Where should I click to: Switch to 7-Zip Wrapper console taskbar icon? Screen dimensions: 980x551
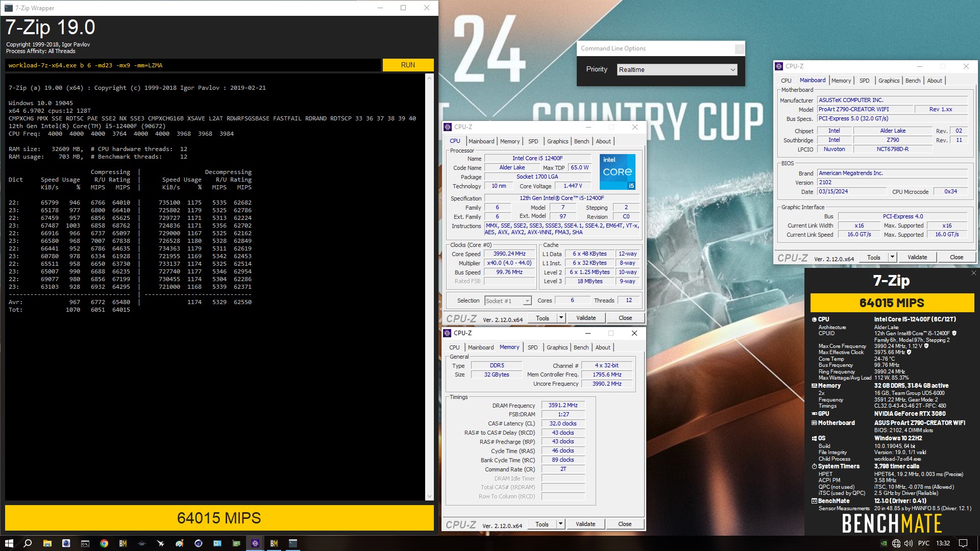pos(293,543)
